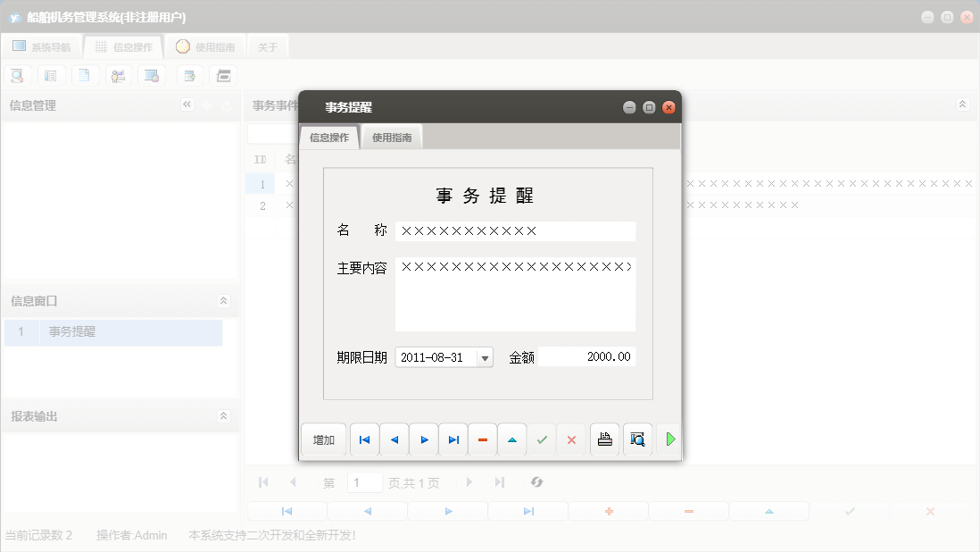Click the green run arrow in the dialog
Viewport: 980px width, 552px height.
click(x=669, y=439)
